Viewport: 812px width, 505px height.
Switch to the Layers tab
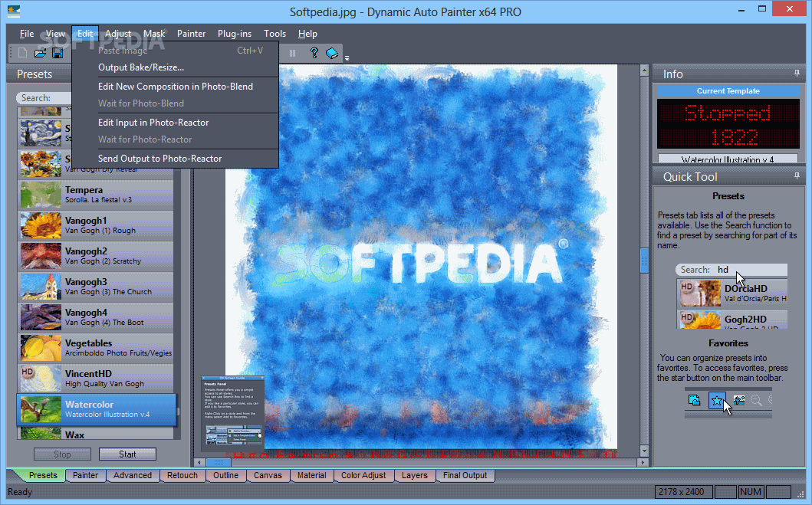pos(415,475)
